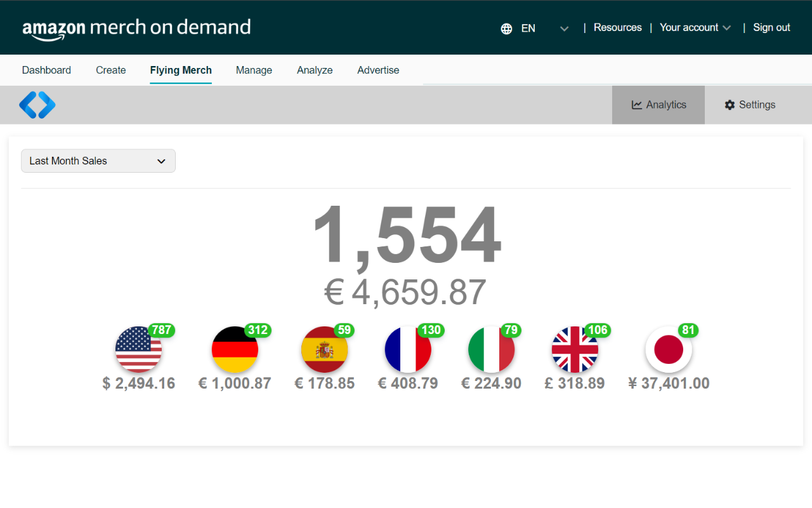The height and width of the screenshot is (508, 812).
Task: Click the 787 sales badge
Action: (162, 330)
